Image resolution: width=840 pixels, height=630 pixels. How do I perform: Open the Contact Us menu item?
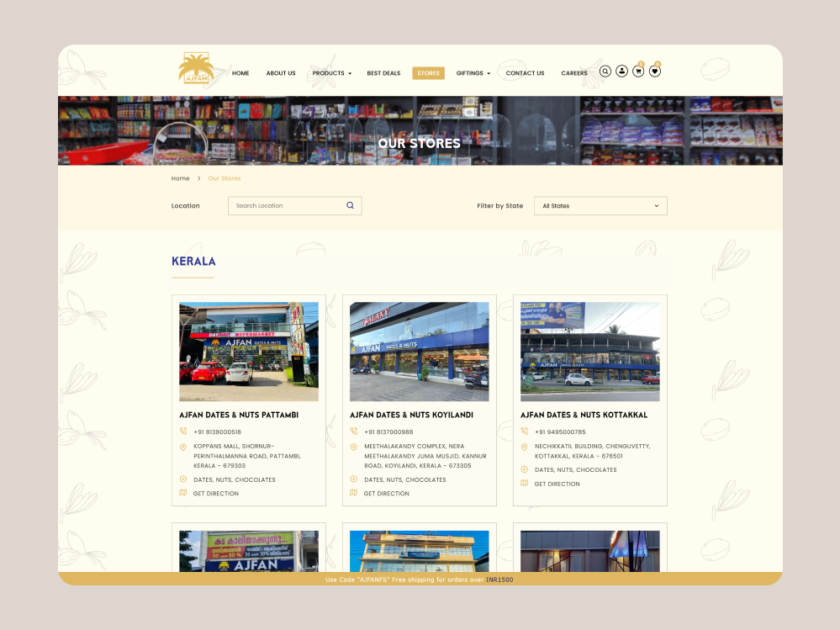(x=525, y=73)
